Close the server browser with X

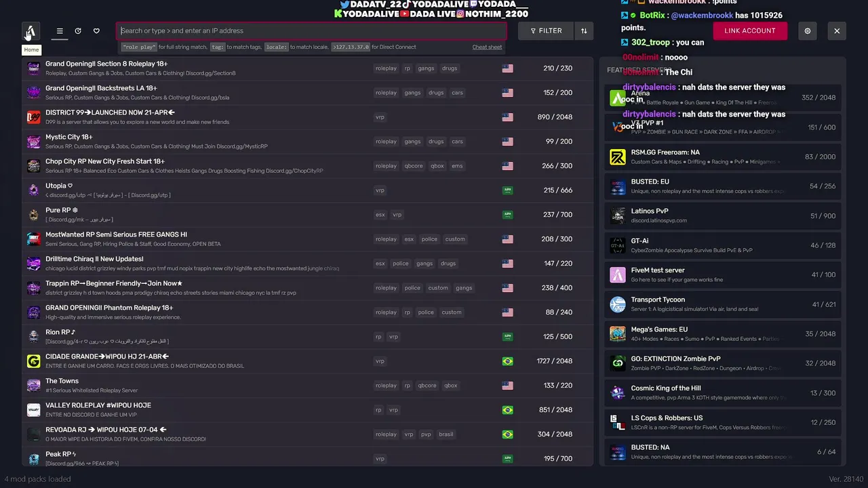837,31
